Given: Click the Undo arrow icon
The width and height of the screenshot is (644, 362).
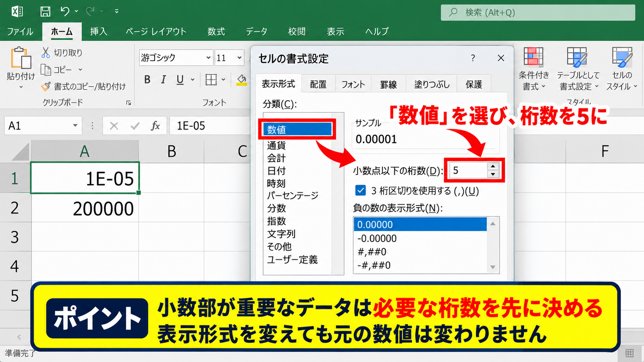Looking at the screenshot, I should click(65, 12).
